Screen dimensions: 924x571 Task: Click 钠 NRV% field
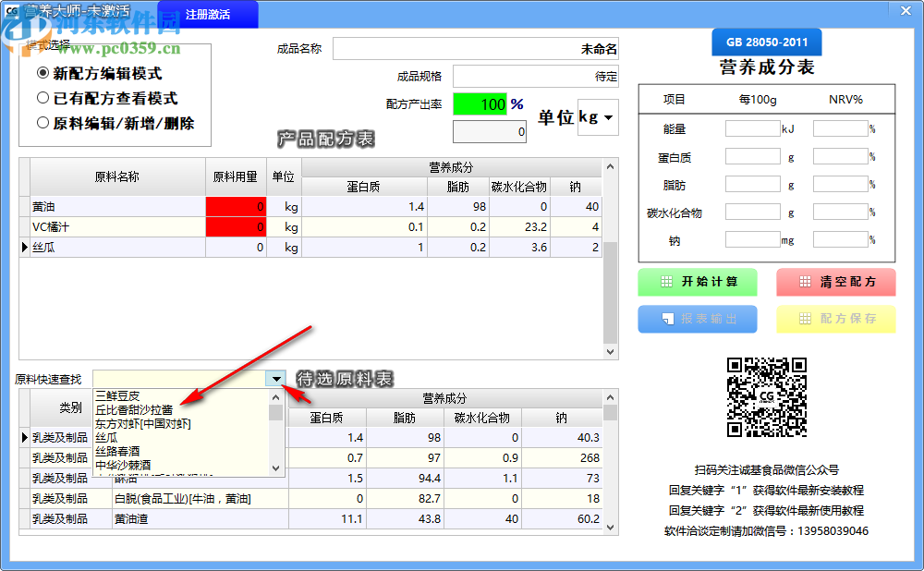pos(840,239)
